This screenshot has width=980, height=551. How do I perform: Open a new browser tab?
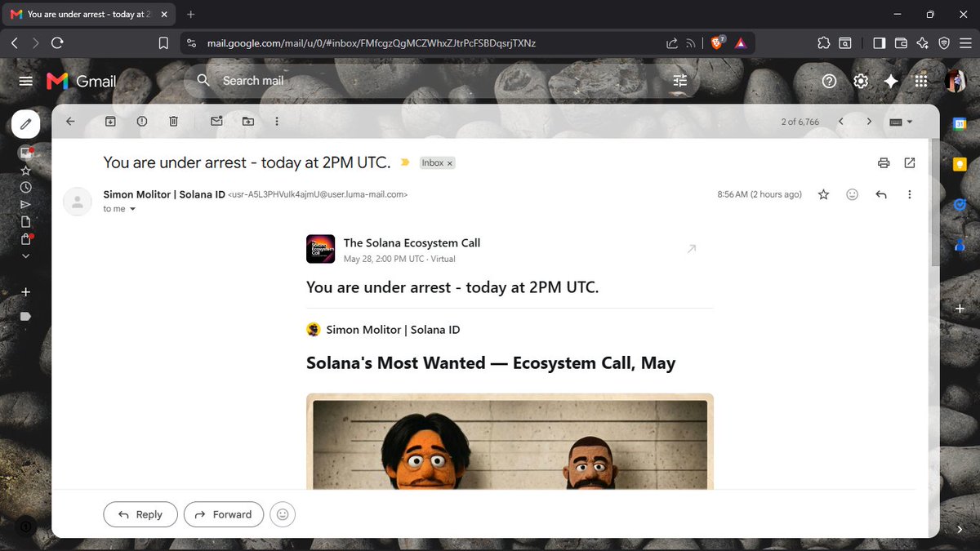pos(191,15)
